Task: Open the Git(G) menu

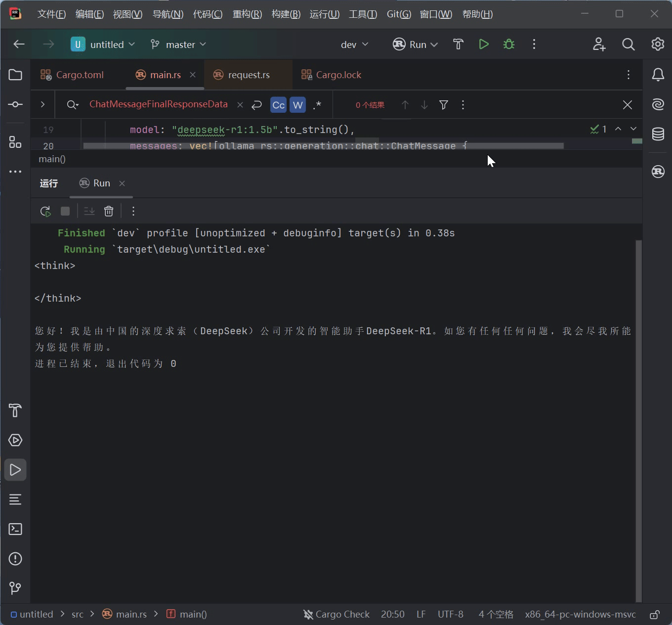Action: (x=399, y=14)
